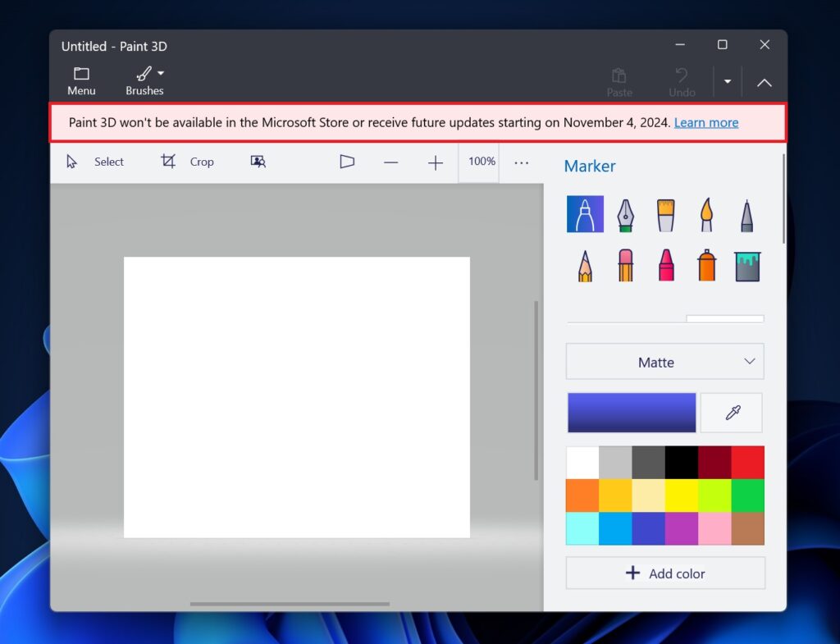Expand the Brushes dropdown arrow
840x644 pixels.
click(x=161, y=72)
